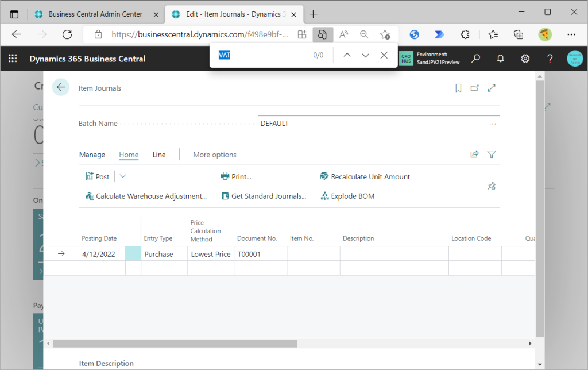
Task: Click the Business Central search magnifier
Action: click(475, 59)
